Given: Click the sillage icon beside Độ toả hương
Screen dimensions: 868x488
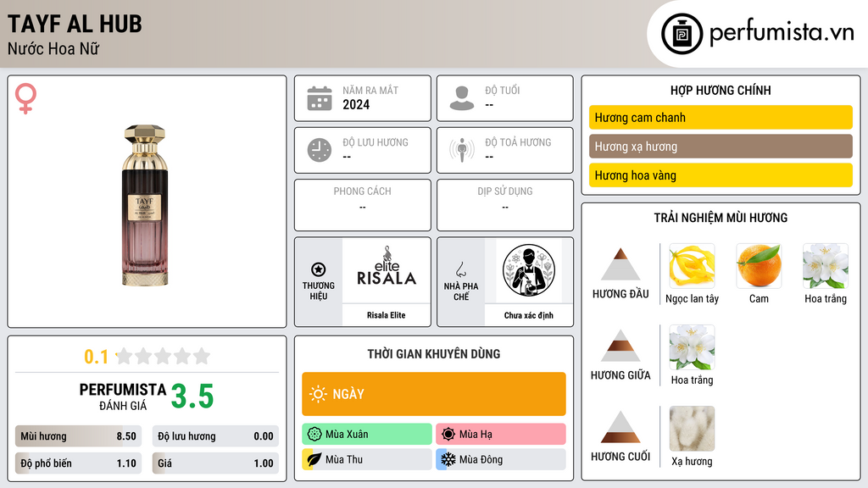Looking at the screenshot, I should pos(462,150).
